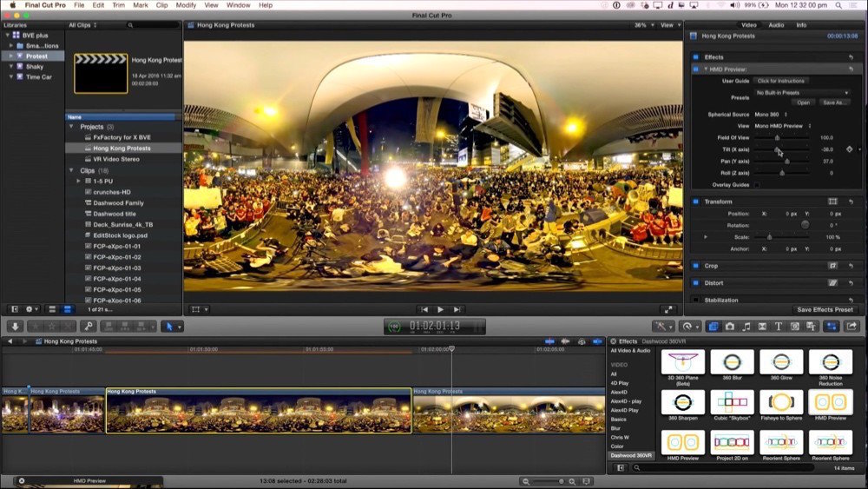Click the Click for Instructions button
The image size is (868, 489).
click(780, 81)
